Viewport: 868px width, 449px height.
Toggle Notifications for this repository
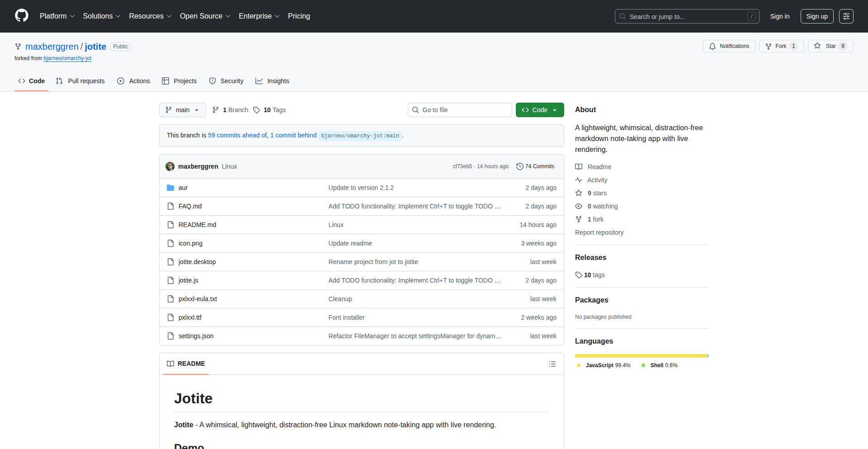coord(729,46)
